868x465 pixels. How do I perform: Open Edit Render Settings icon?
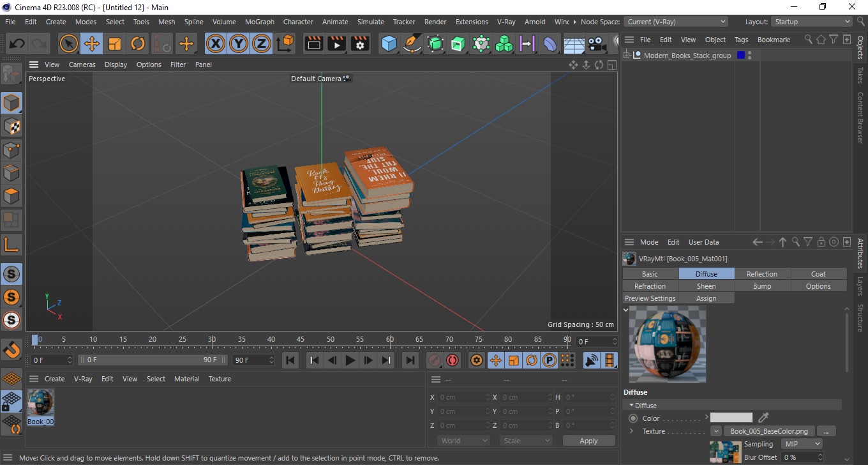click(361, 44)
